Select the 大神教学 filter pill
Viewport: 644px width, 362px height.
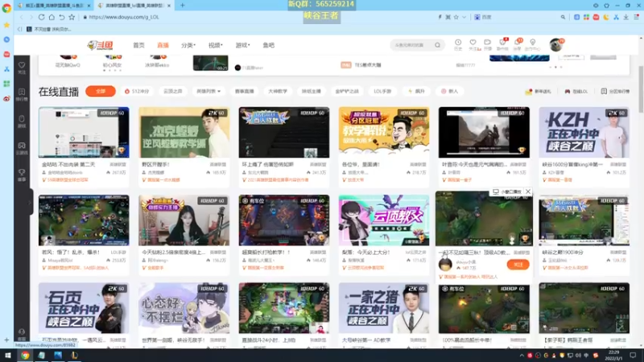click(278, 91)
